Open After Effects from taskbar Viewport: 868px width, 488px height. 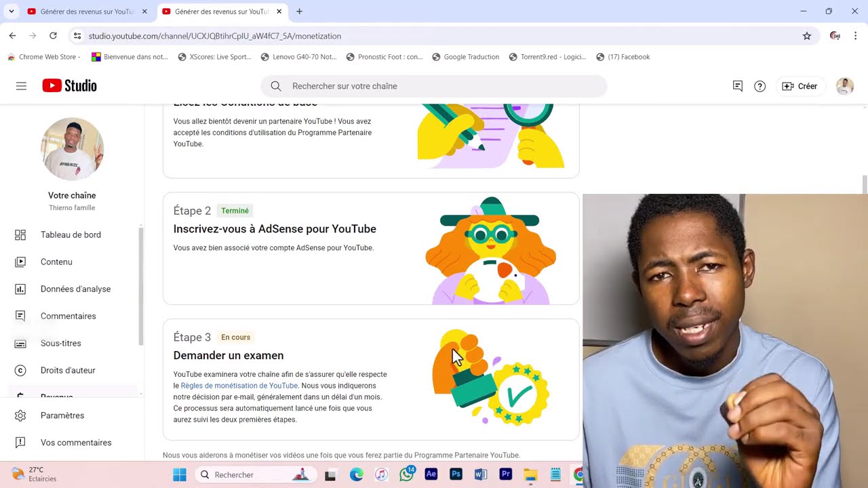pyautogui.click(x=431, y=475)
